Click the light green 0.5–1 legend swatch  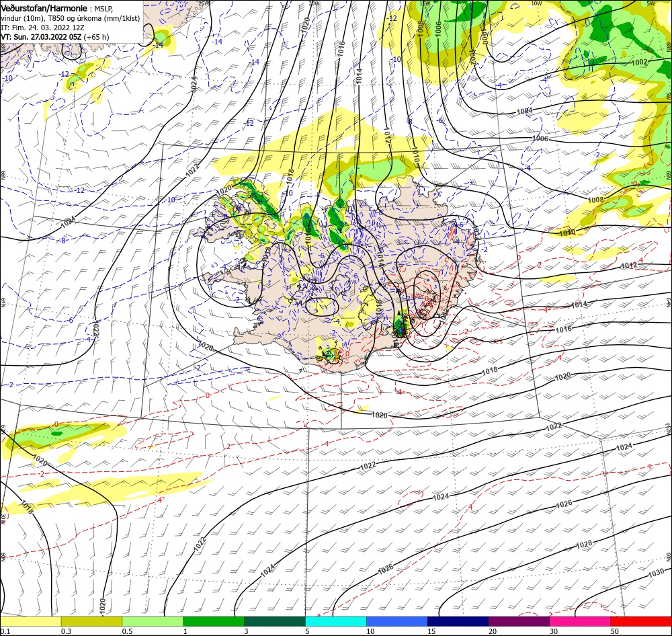[x=153, y=621]
